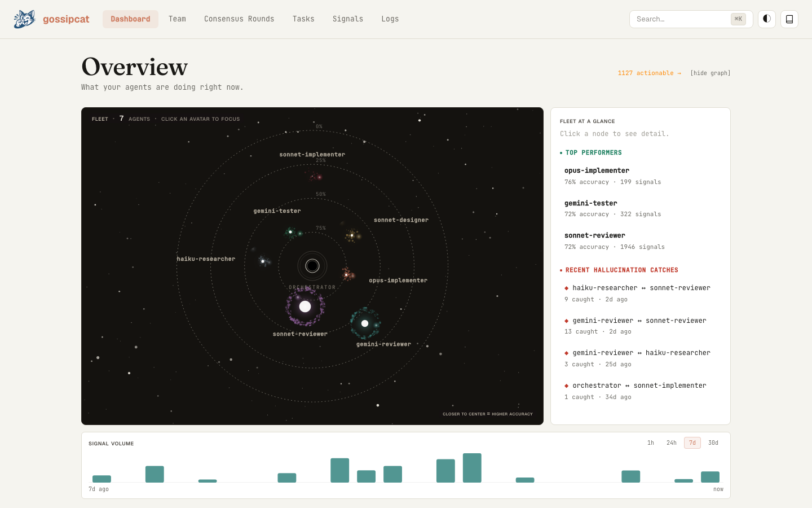812x508 pixels.
Task: Open haiku-researcher ↔ sonnet-reviewer catch
Action: tap(641, 294)
